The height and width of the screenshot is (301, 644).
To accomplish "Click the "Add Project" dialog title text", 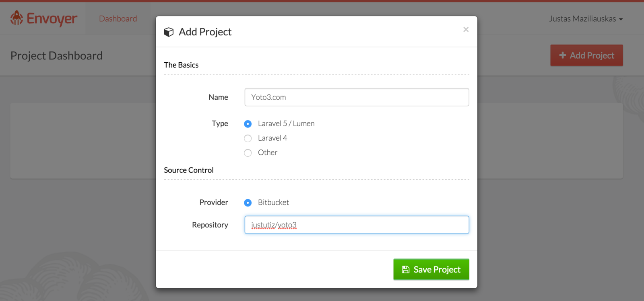I will (205, 32).
